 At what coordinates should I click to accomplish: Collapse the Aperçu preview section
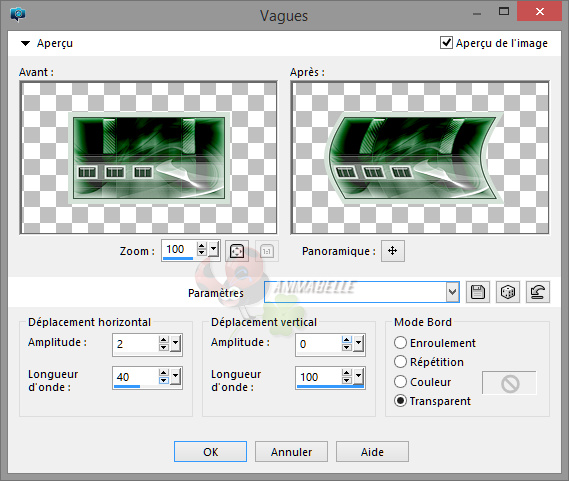(25, 43)
